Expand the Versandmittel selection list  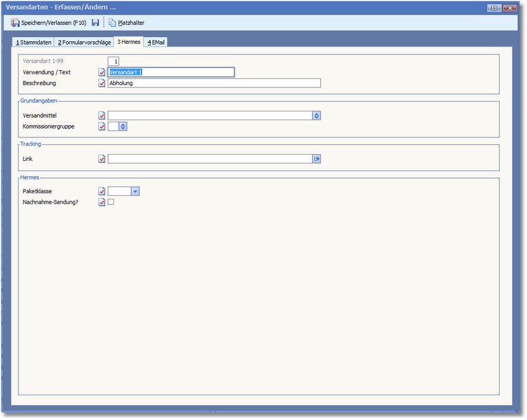pos(317,115)
